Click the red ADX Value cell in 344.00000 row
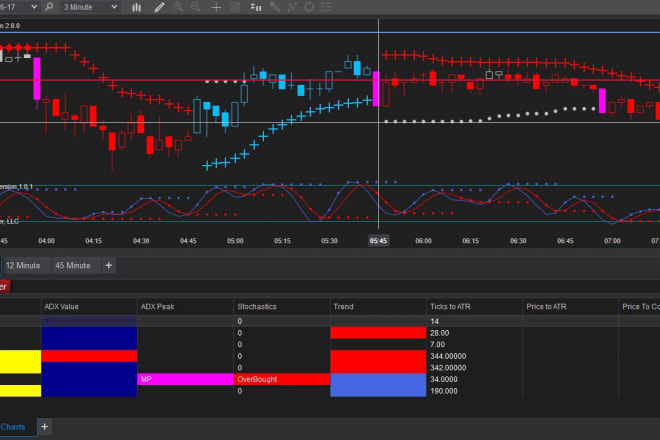 (x=89, y=356)
